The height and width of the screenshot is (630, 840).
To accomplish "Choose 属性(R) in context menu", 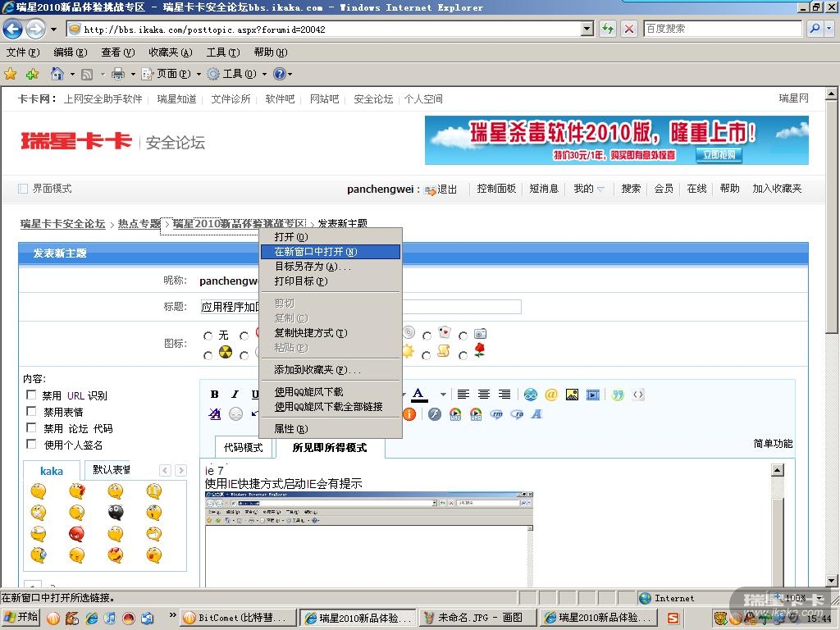I will point(330,428).
